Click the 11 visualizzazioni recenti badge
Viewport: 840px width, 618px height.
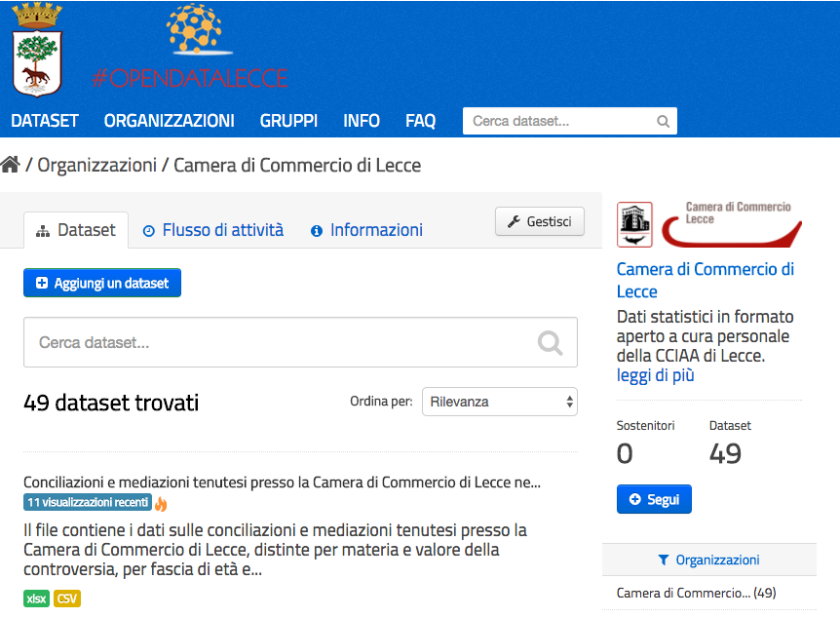tap(88, 502)
